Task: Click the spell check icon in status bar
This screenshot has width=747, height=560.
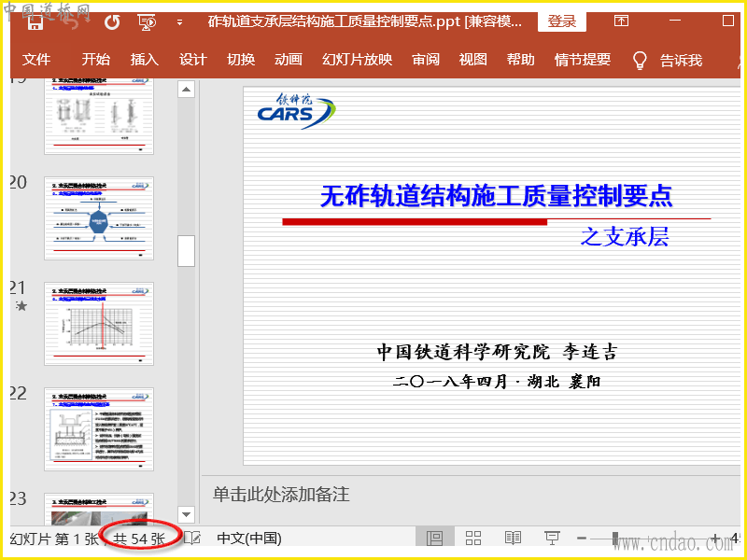Action: [x=192, y=539]
